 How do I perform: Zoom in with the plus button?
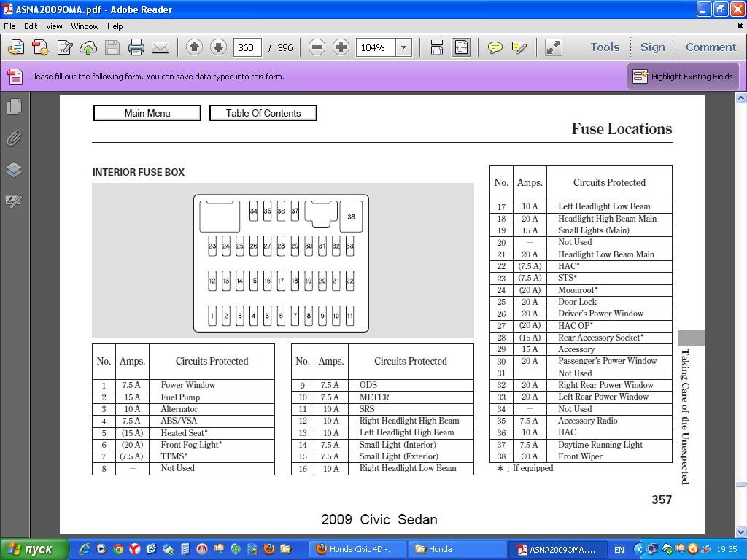coord(341,47)
